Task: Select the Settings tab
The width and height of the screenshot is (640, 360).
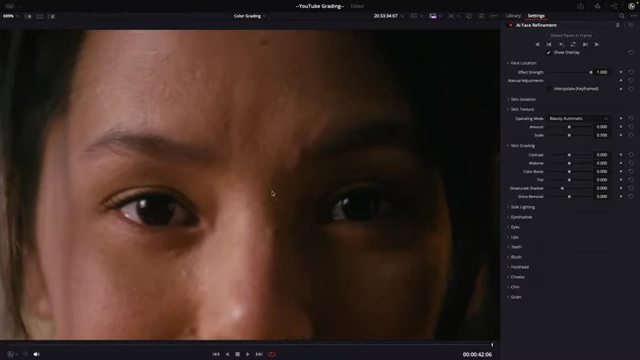Action: (x=536, y=16)
